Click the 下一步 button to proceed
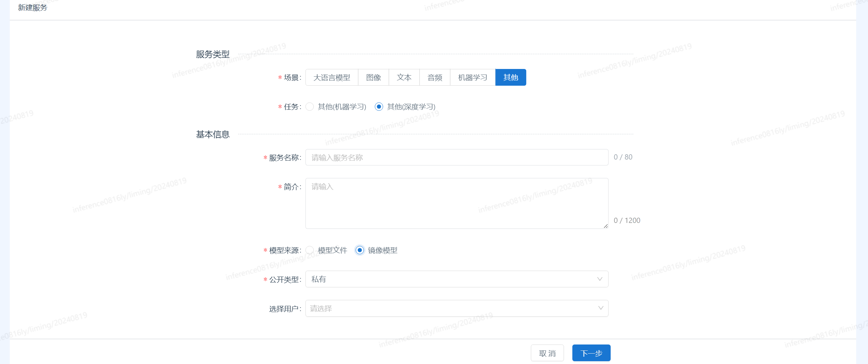Viewport: 868px width, 364px height. (x=591, y=353)
